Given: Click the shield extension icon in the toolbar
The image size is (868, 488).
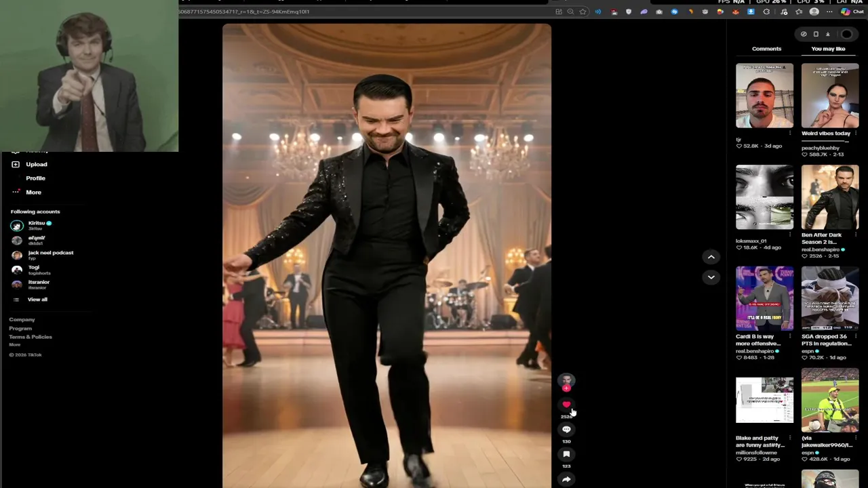Looking at the screenshot, I should pos(629,12).
